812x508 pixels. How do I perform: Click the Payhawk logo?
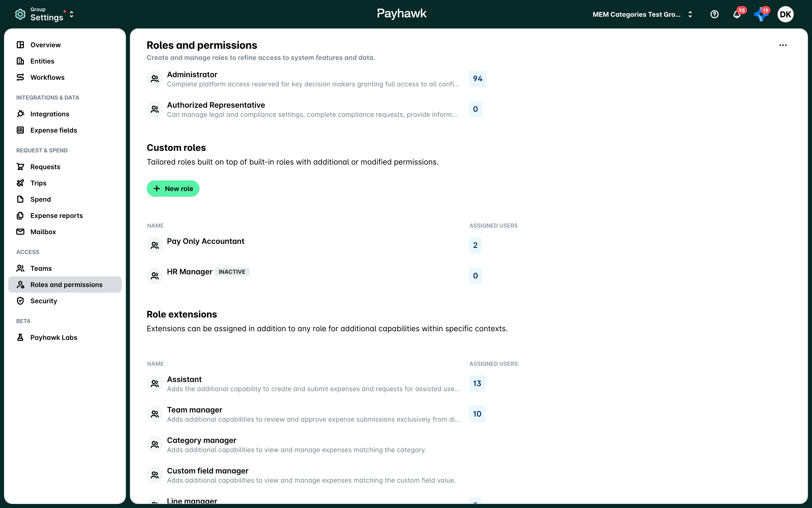coord(402,14)
